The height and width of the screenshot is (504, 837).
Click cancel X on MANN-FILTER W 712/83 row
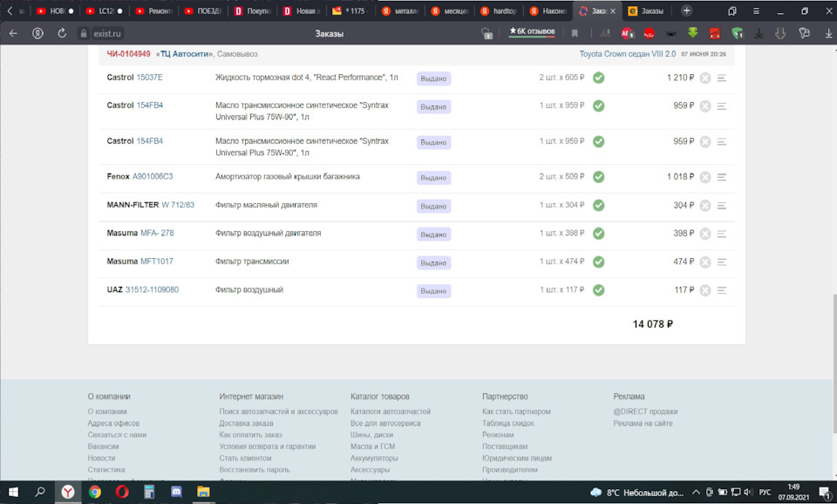pos(705,205)
